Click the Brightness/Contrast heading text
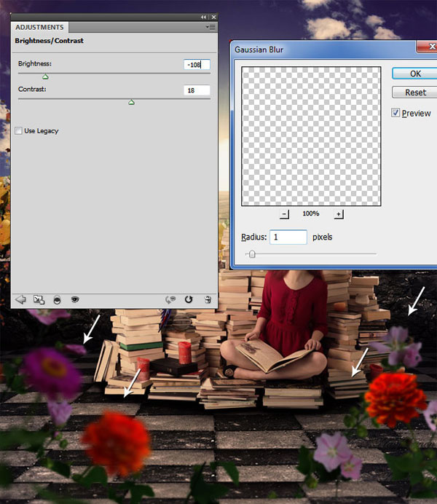Screen dimensions: 437x504 50,41
